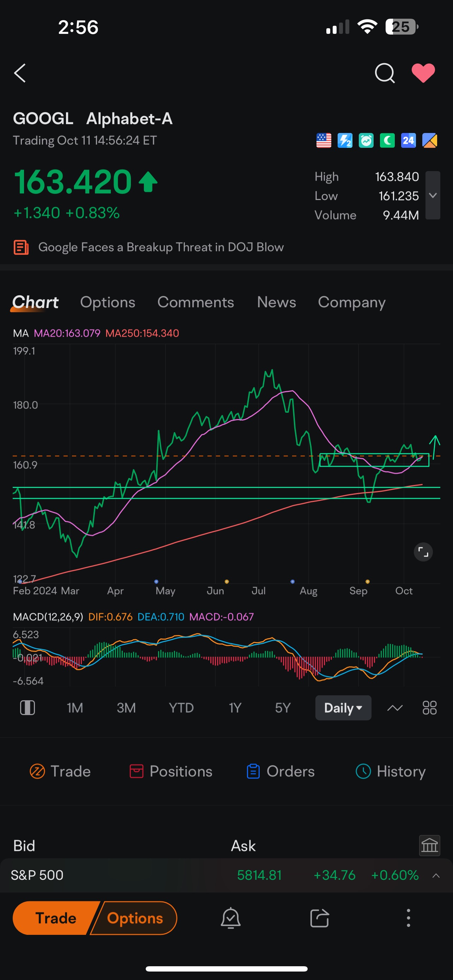
Task: Toggle the pink heart favorite icon
Action: point(423,73)
